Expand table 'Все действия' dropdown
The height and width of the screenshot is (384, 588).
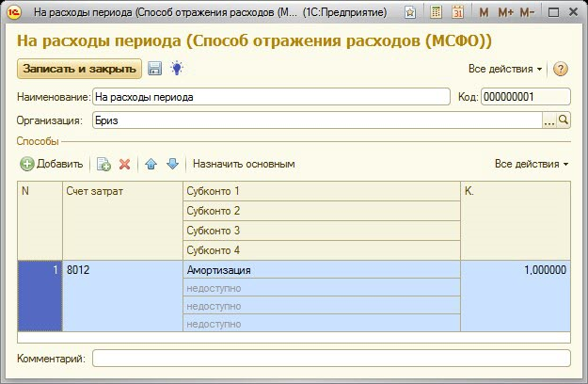532,164
